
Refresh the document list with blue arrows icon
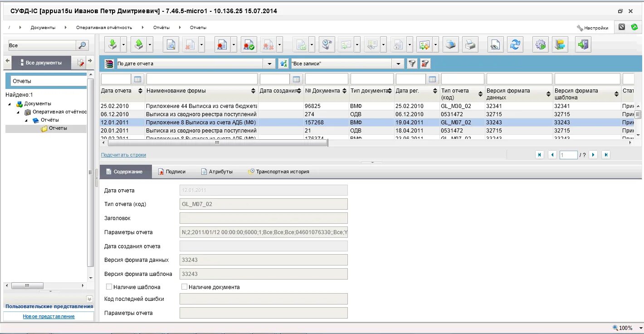(x=515, y=44)
